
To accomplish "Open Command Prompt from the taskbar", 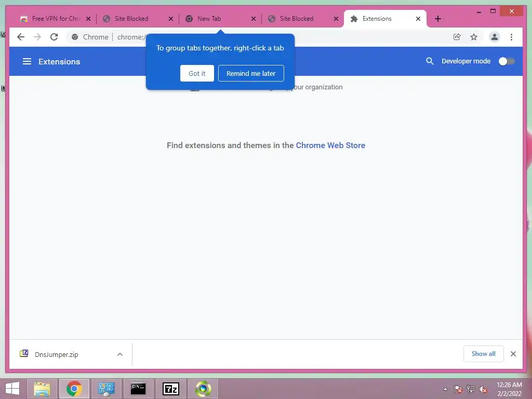I will pos(138,389).
